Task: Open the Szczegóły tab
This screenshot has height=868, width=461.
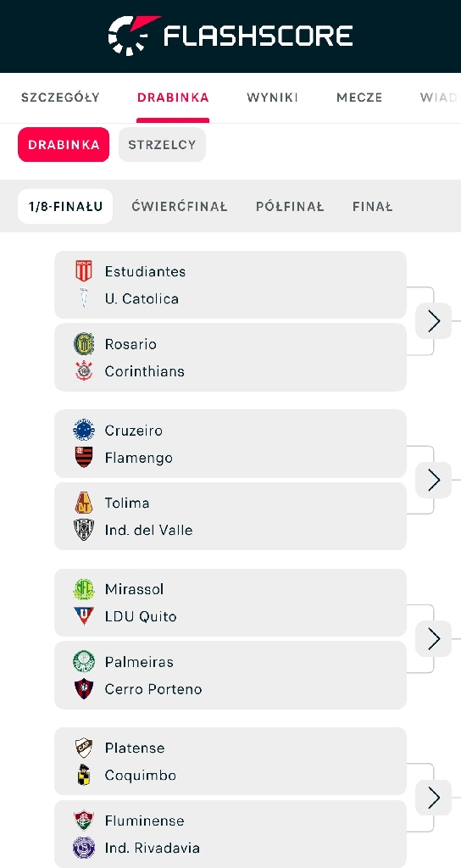Action: click(x=60, y=97)
